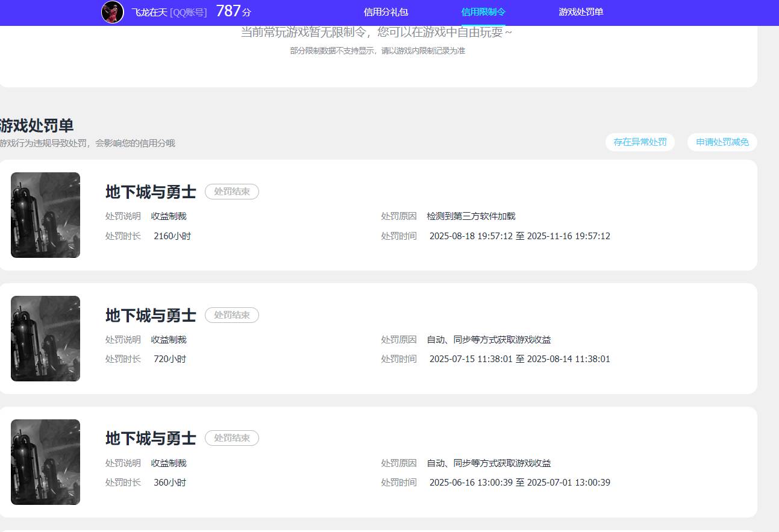
Task: Click 处罚结束 badge on the 2160小时 penalty
Action: click(x=232, y=192)
